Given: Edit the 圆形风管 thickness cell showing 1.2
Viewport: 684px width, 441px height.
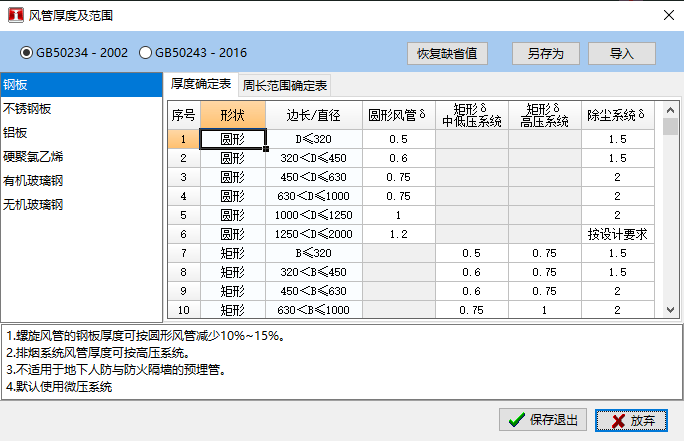Looking at the screenshot, I should pyautogui.click(x=398, y=234).
